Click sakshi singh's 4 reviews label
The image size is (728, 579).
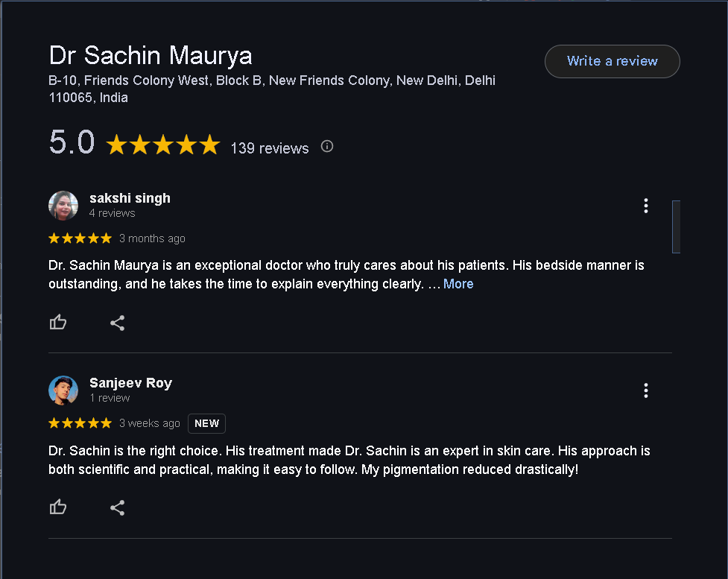tap(112, 213)
